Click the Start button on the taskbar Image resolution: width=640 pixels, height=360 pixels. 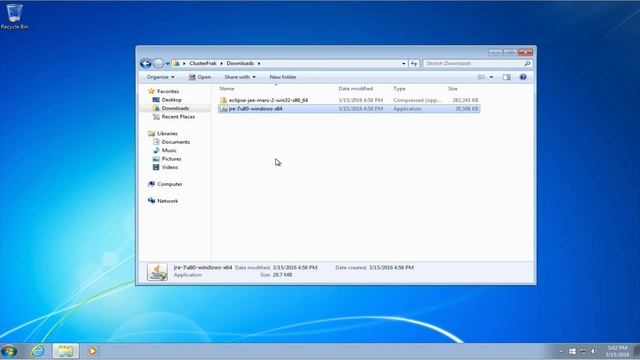(10, 351)
